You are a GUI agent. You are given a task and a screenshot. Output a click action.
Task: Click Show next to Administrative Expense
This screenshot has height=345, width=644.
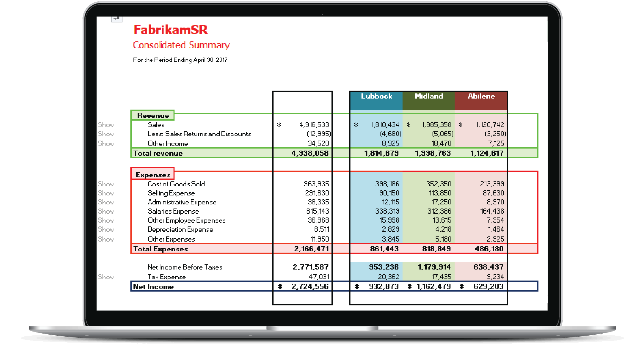click(x=106, y=202)
